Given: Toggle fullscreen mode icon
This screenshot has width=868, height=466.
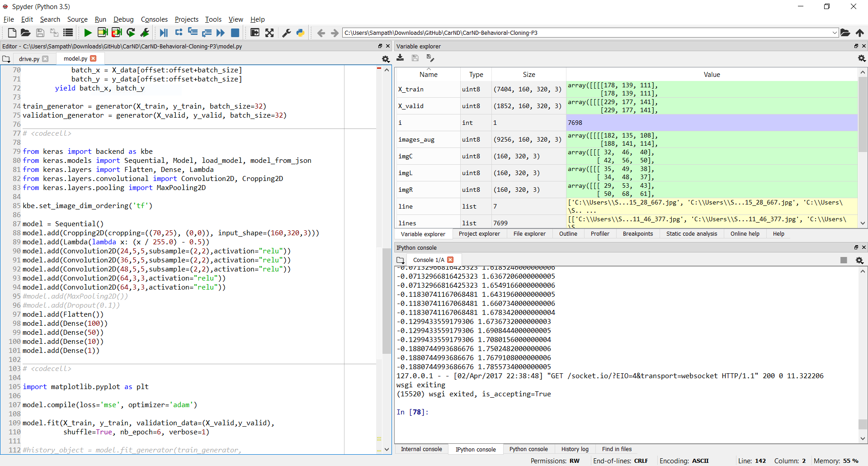Looking at the screenshot, I should (x=269, y=33).
